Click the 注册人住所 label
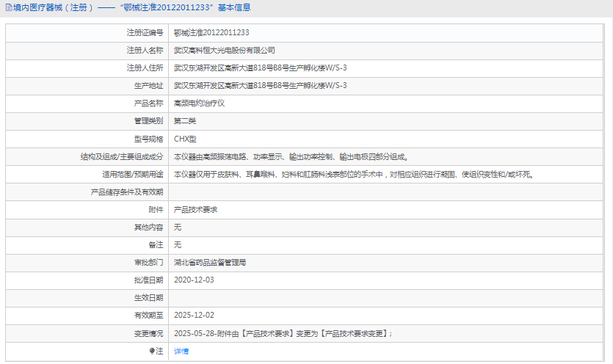Image resolution: width=613 pixels, height=364 pixels. click(x=145, y=68)
